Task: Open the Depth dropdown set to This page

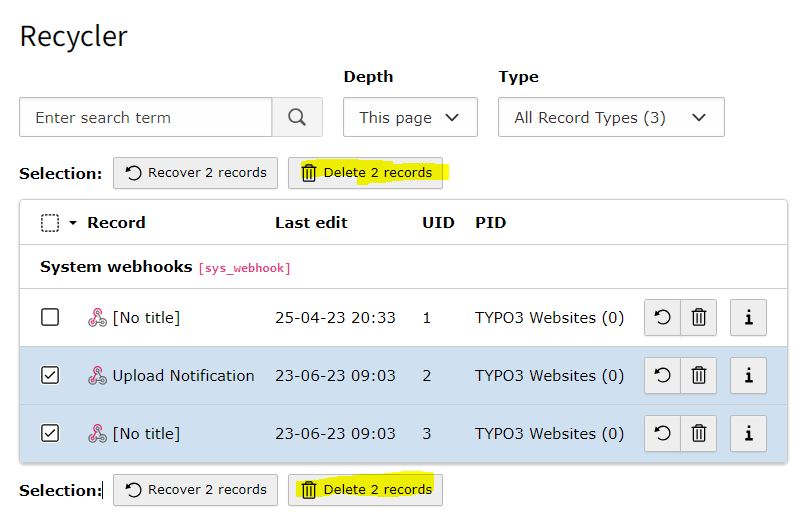Action: 410,117
